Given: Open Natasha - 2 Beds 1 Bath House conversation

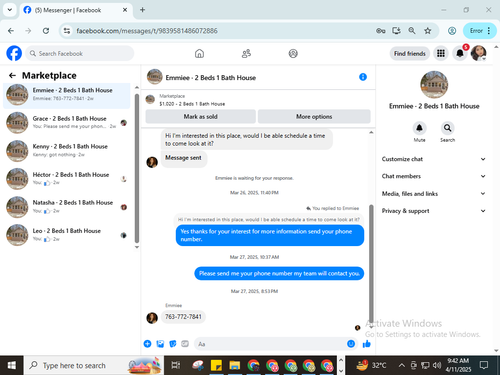Looking at the screenshot, I should click(x=67, y=207).
